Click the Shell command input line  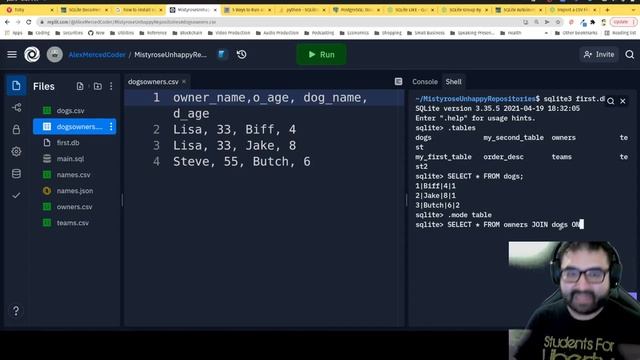500,224
